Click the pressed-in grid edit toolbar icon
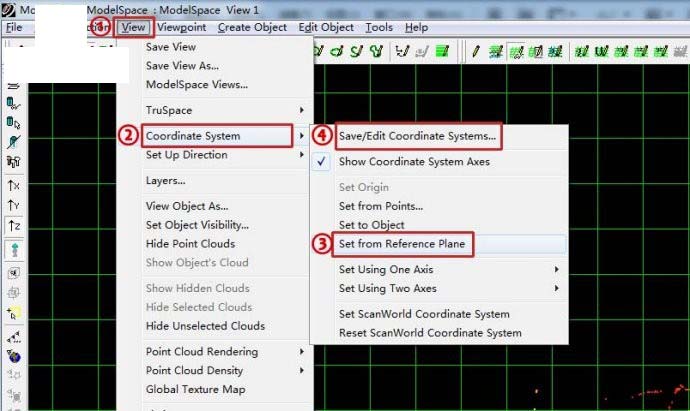The image size is (690, 411). (516, 52)
